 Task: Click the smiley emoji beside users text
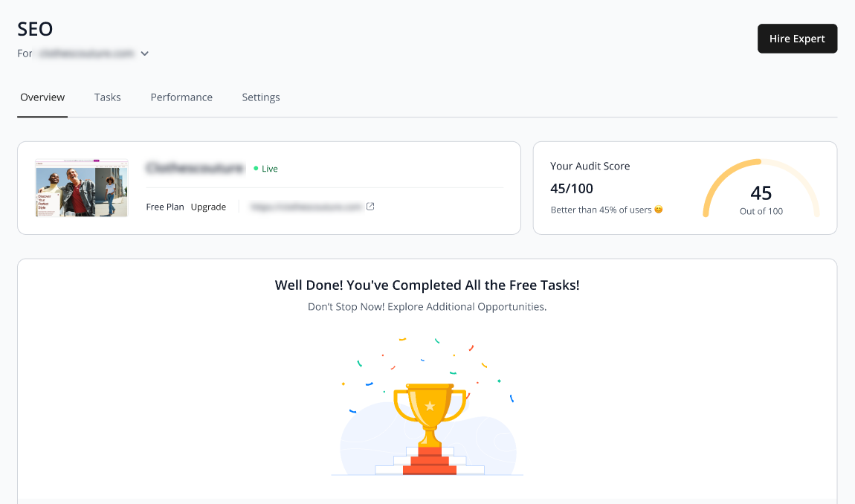[x=659, y=210]
